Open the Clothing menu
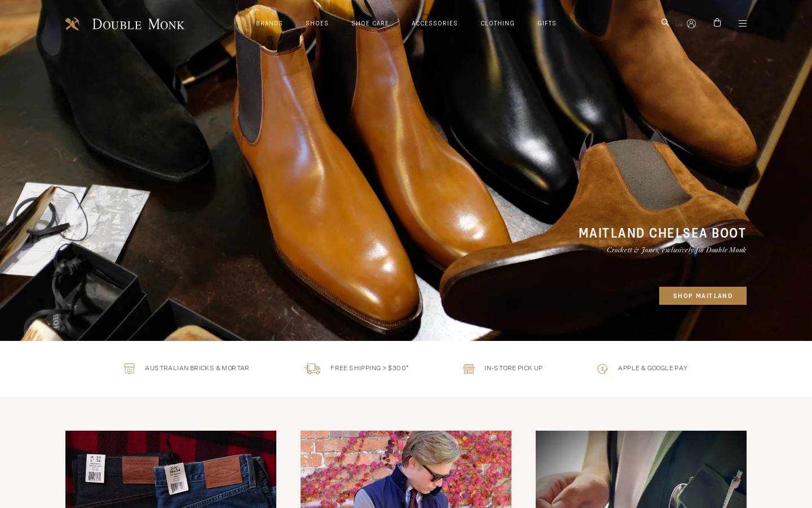 coord(497,23)
